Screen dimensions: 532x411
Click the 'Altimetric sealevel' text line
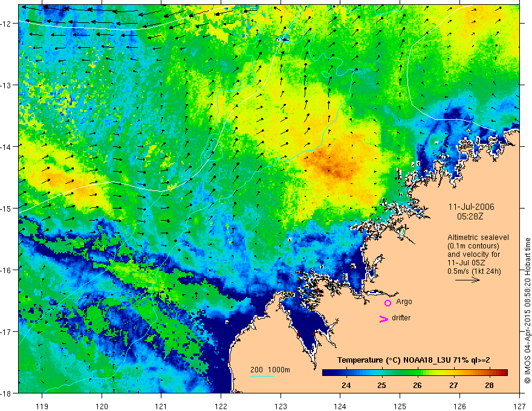tap(478, 238)
